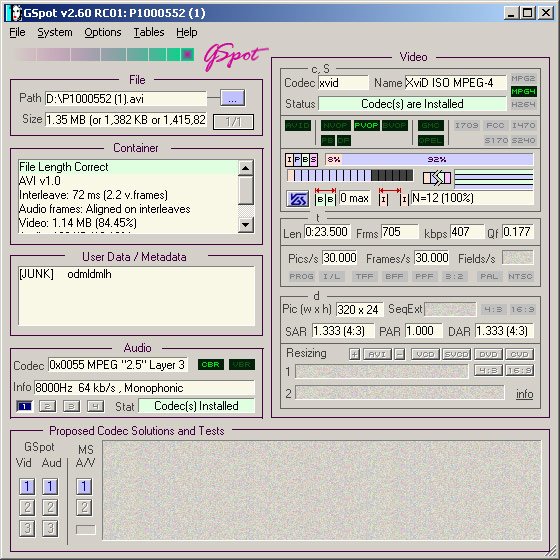
Task: Click the QPEL indicator icon
Action: tap(431, 140)
